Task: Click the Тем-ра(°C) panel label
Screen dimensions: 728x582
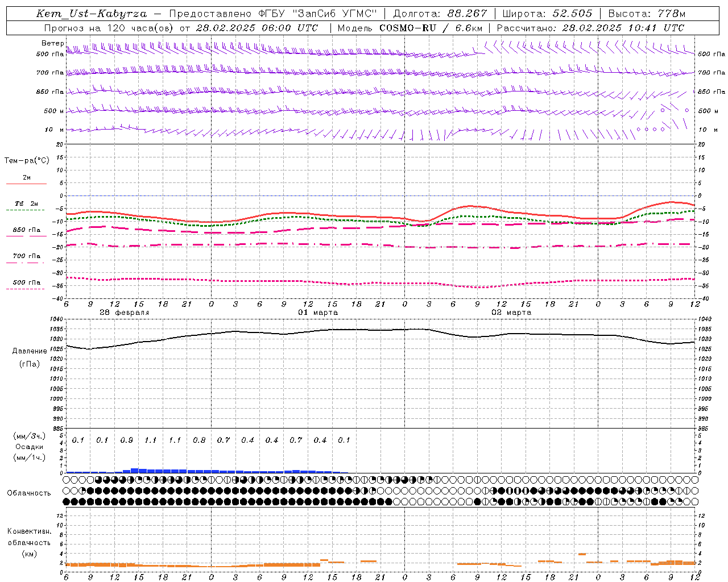Action: (27, 161)
